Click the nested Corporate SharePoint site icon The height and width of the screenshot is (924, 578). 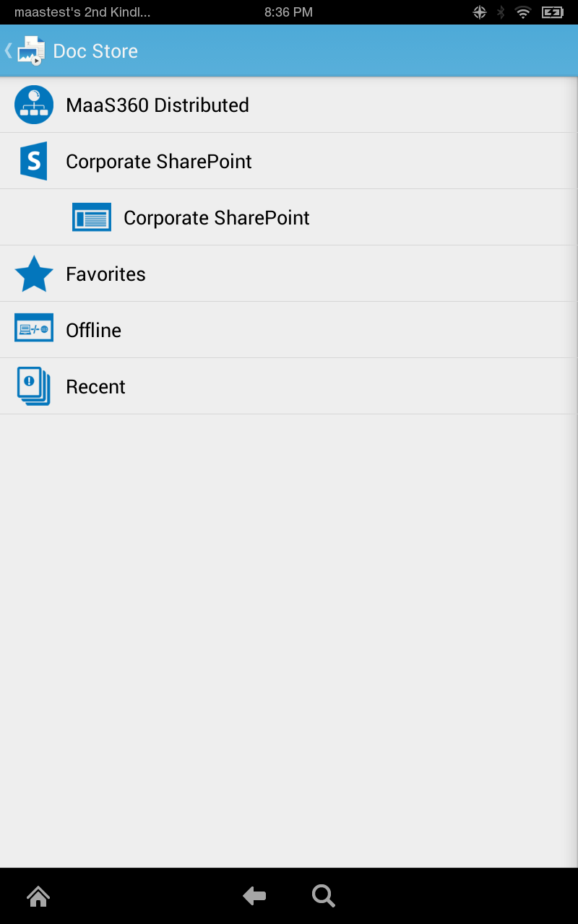coord(92,217)
